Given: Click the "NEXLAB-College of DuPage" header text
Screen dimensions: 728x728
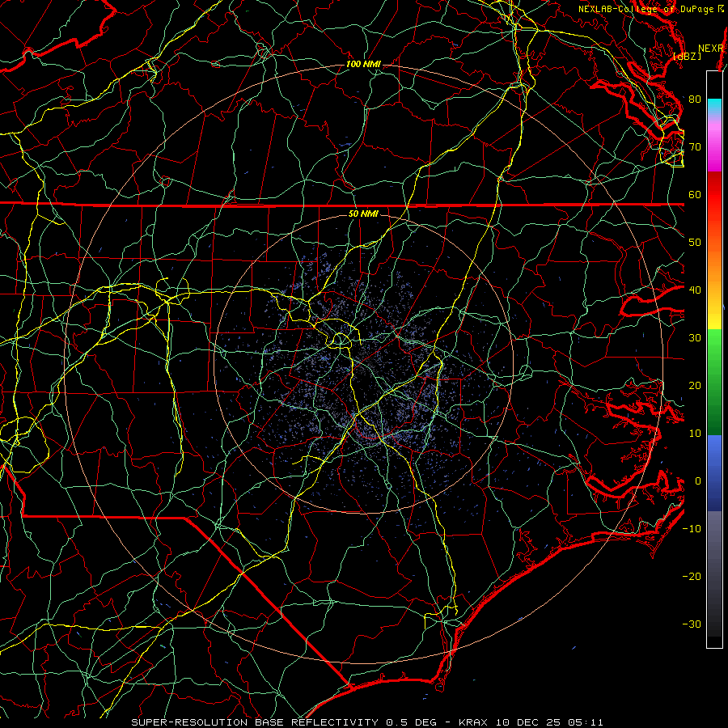Looking at the screenshot, I should 645,9.
